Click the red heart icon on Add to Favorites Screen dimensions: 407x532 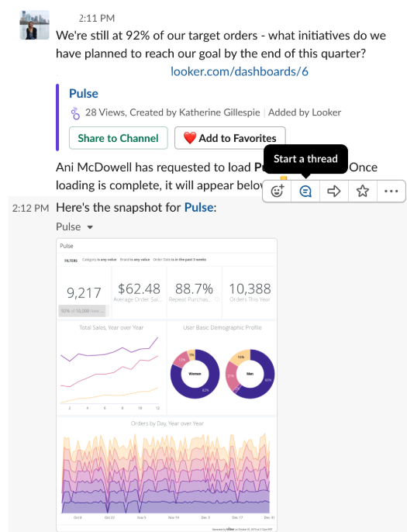tap(190, 138)
